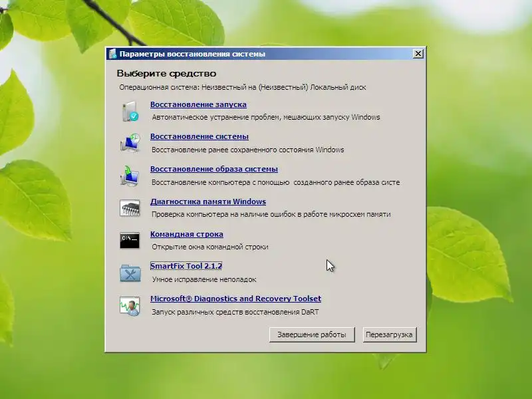
Task: Click the title bar system icon
Action: pyautogui.click(x=112, y=54)
